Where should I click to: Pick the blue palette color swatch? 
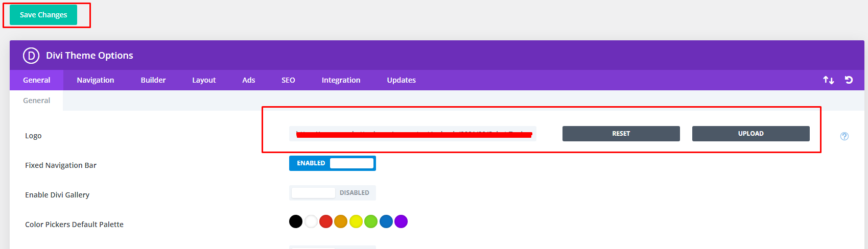(386, 221)
